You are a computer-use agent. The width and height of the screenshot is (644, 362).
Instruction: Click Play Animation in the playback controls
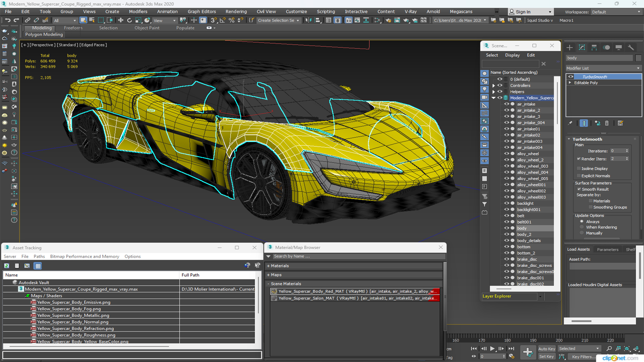pos(492,349)
